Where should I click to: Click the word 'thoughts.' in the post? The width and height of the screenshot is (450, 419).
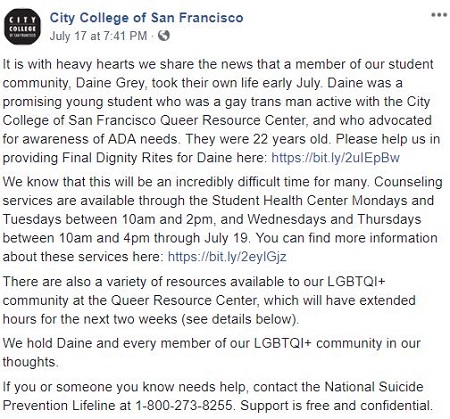[30, 362]
